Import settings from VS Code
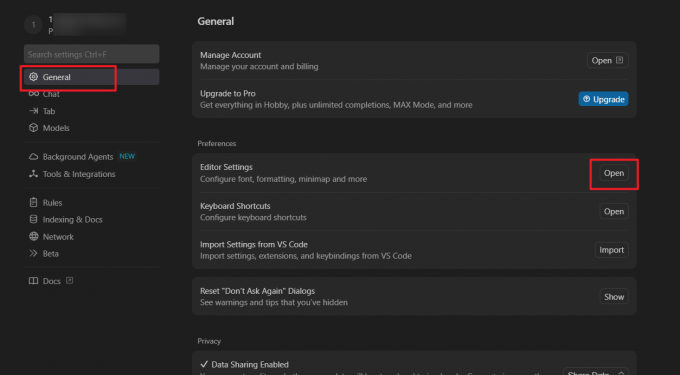 [x=611, y=250]
